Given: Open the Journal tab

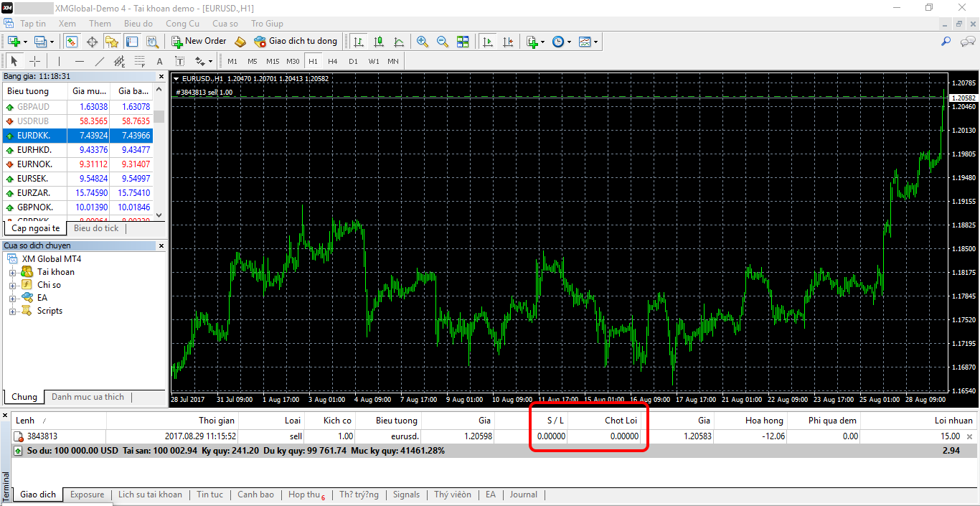Looking at the screenshot, I should coord(524,495).
